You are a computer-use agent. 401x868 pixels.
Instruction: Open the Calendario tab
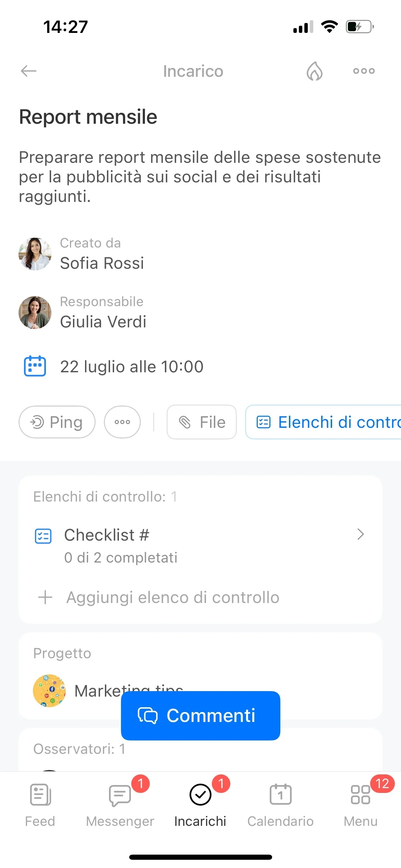pyautogui.click(x=281, y=804)
